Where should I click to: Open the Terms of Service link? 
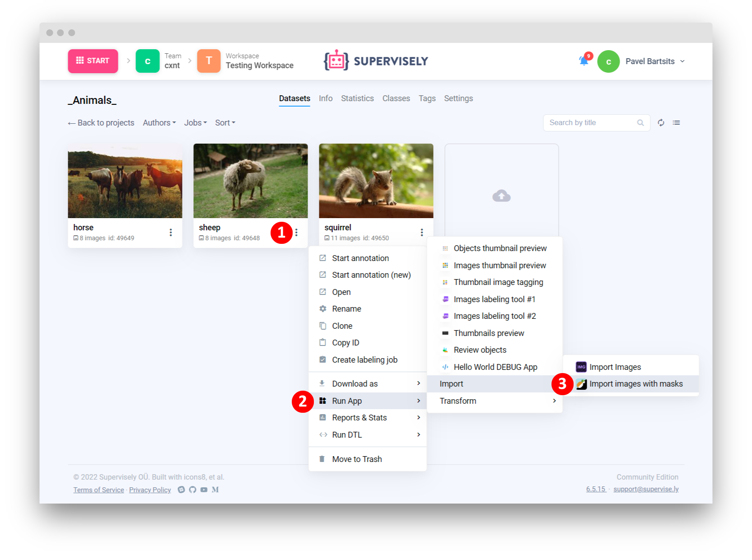point(98,490)
